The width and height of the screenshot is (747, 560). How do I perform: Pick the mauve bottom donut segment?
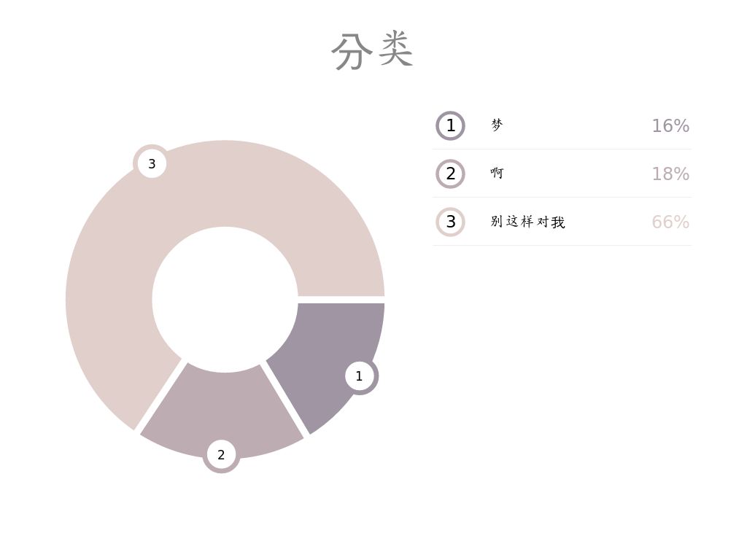[219, 408]
